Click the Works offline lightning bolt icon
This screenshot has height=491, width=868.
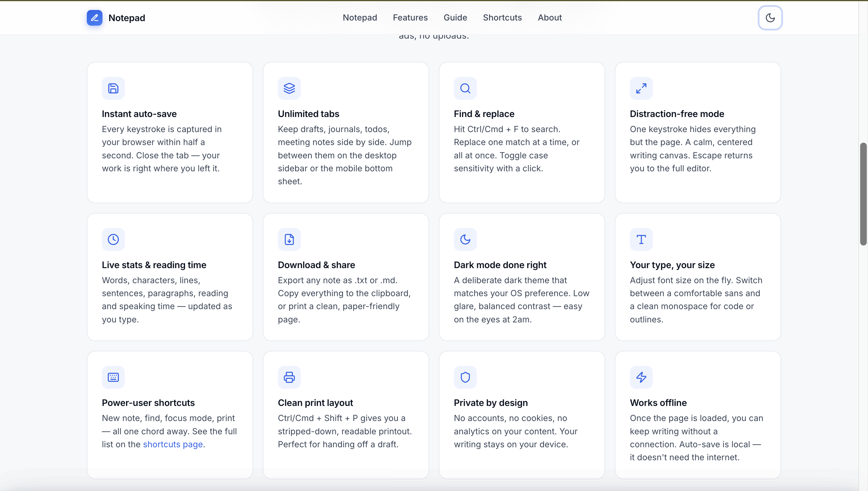coord(641,377)
